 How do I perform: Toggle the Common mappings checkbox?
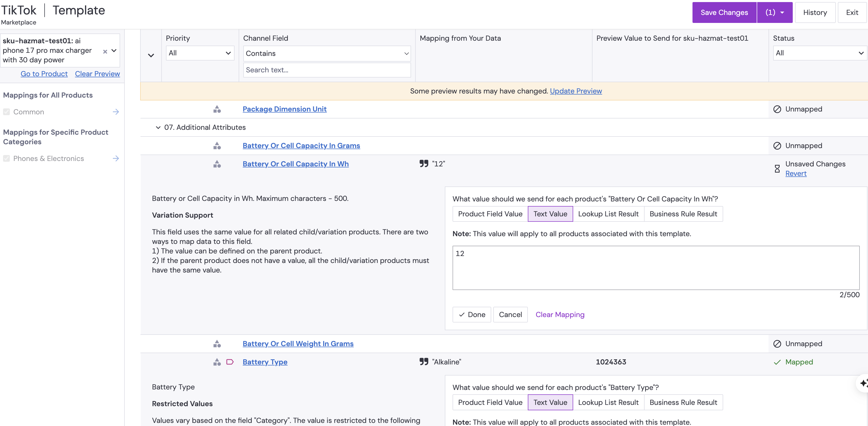click(6, 112)
